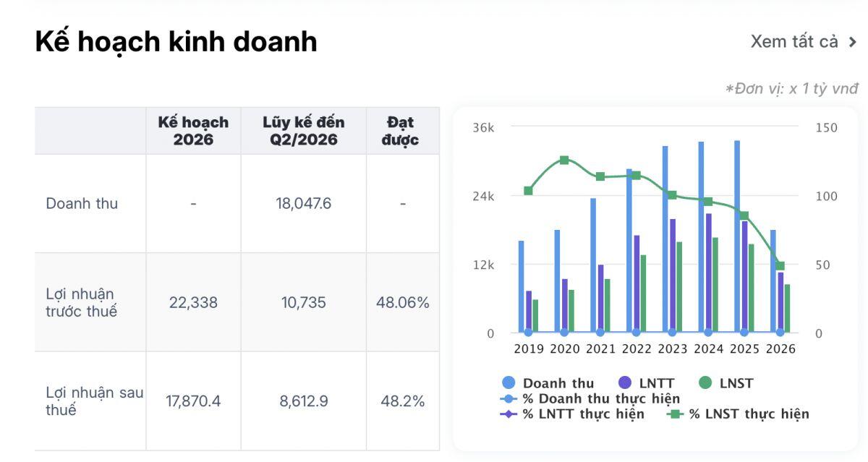Select the green line marker for 2020
Screen dimensions: 868x462
pos(564,161)
